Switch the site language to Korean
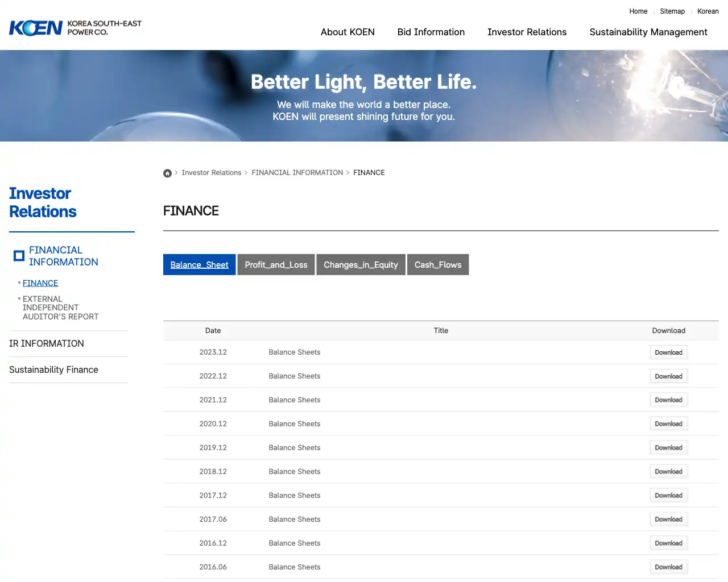The height and width of the screenshot is (582, 728). click(708, 11)
